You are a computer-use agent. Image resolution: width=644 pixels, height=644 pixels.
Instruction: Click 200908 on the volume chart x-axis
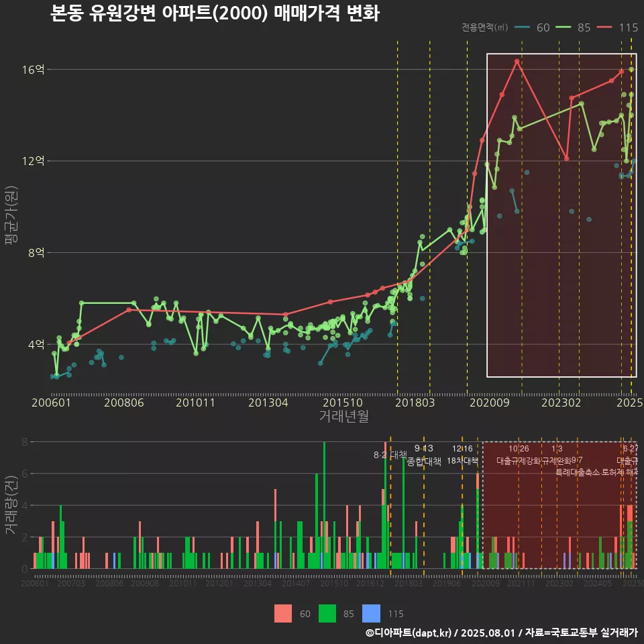(145, 583)
